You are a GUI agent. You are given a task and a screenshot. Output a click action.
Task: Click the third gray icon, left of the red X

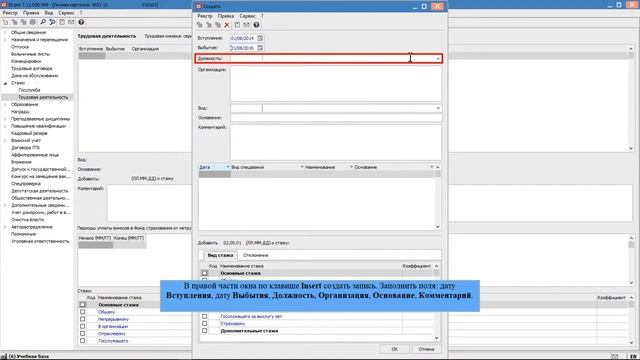218,25
